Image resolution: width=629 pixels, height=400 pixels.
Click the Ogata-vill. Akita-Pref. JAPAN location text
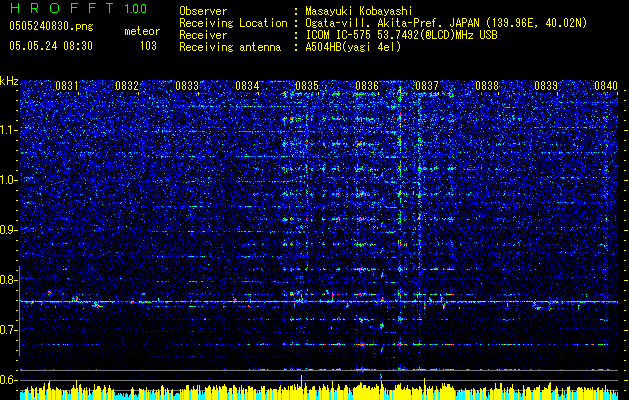(x=446, y=23)
